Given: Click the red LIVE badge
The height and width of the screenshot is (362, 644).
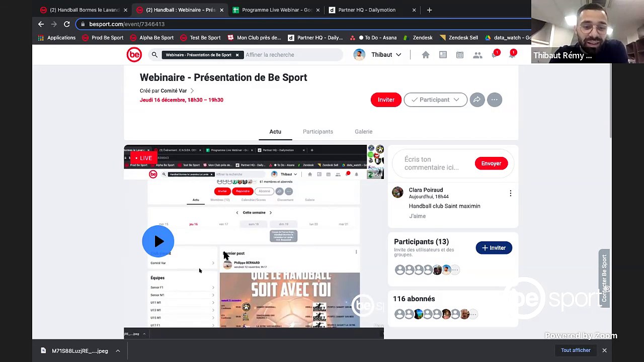Looking at the screenshot, I should pos(143,158).
